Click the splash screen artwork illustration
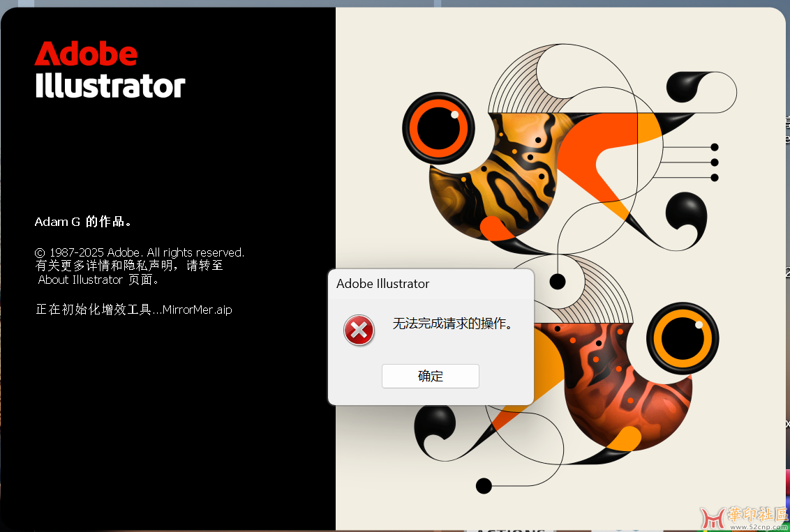 [562, 268]
